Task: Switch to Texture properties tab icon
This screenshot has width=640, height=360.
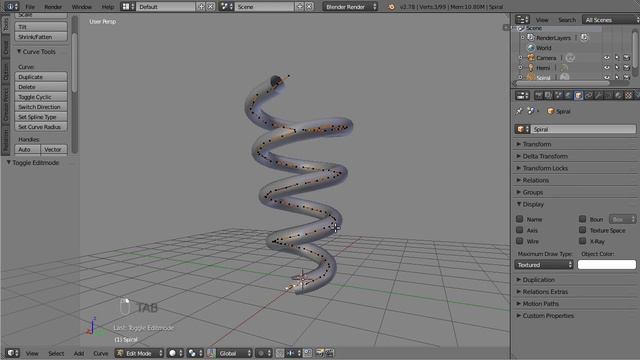Action: coord(629,96)
